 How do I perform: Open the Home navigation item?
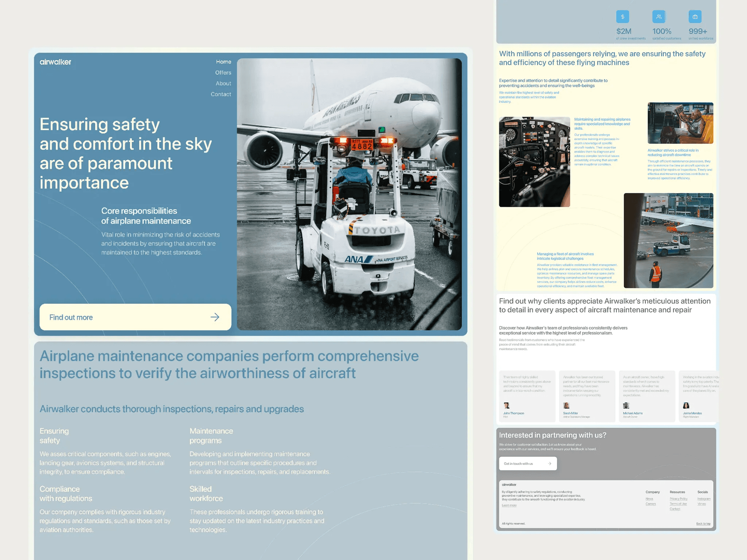pos(223,62)
